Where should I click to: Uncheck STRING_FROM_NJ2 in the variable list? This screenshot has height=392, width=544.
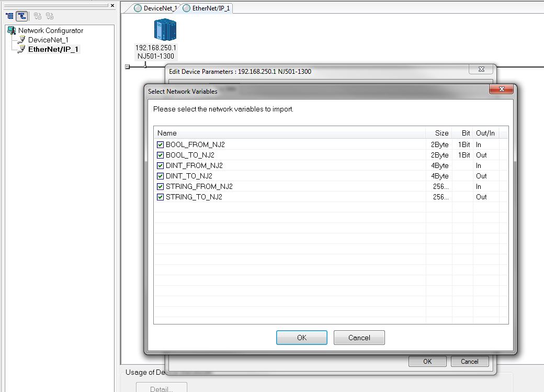(x=160, y=186)
